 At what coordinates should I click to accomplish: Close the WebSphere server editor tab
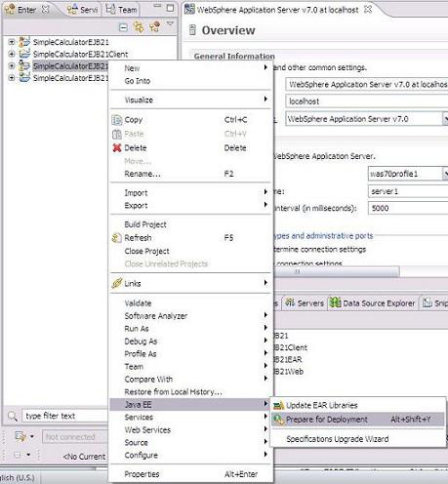[368, 9]
